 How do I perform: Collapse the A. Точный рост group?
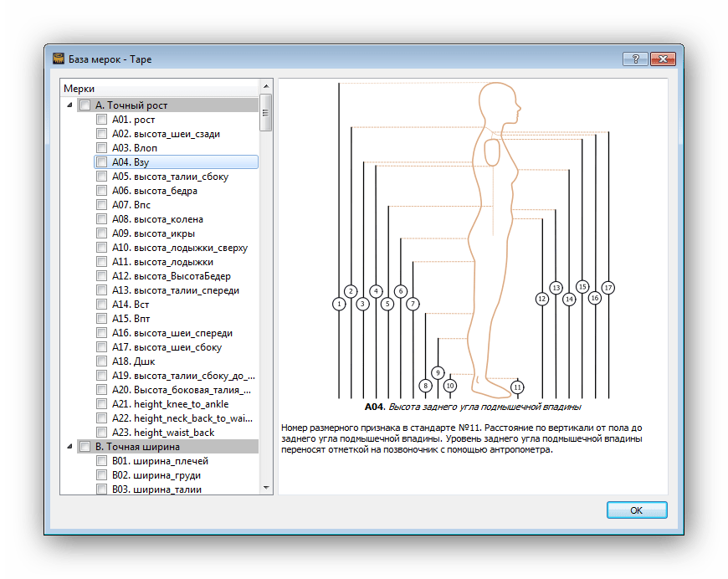pyautogui.click(x=69, y=105)
